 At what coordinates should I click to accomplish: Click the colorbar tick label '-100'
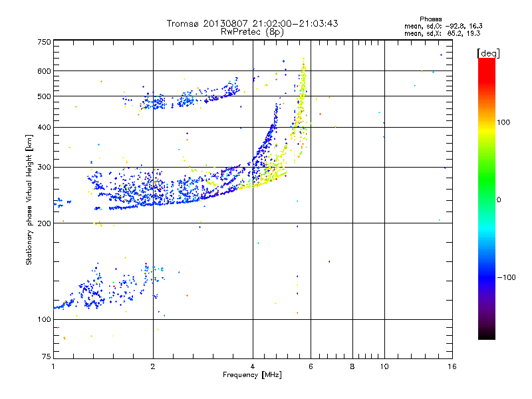506,277
